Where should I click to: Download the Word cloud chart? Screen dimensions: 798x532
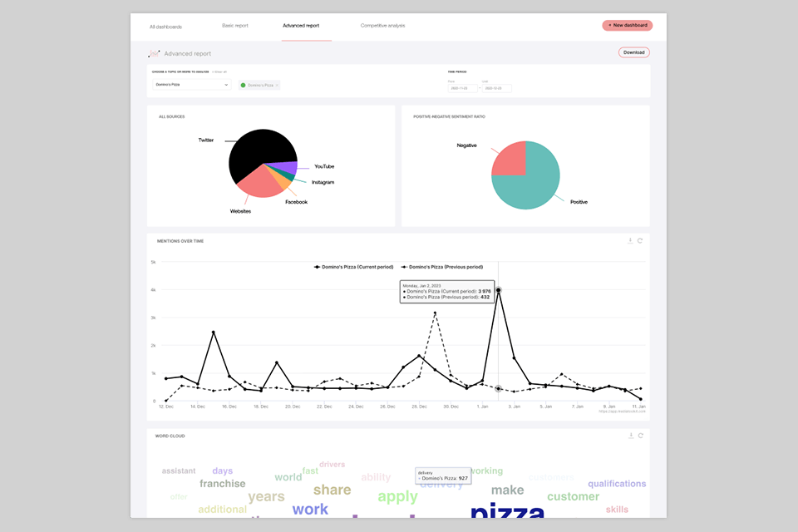coord(631,436)
